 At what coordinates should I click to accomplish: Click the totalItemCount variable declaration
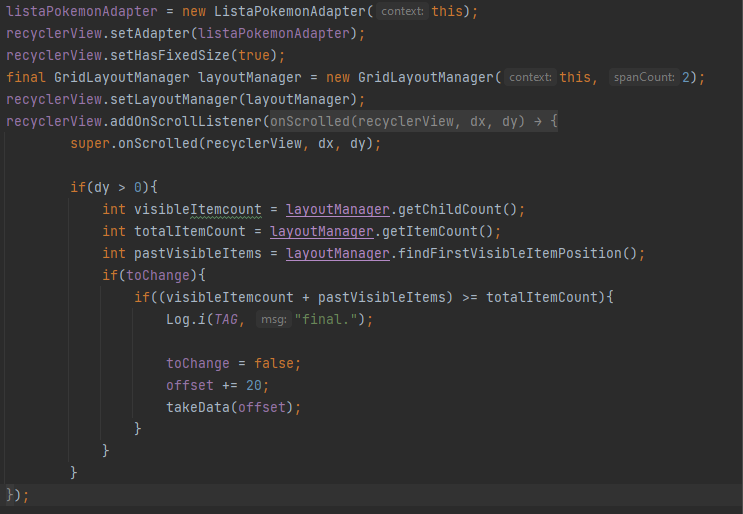point(190,231)
